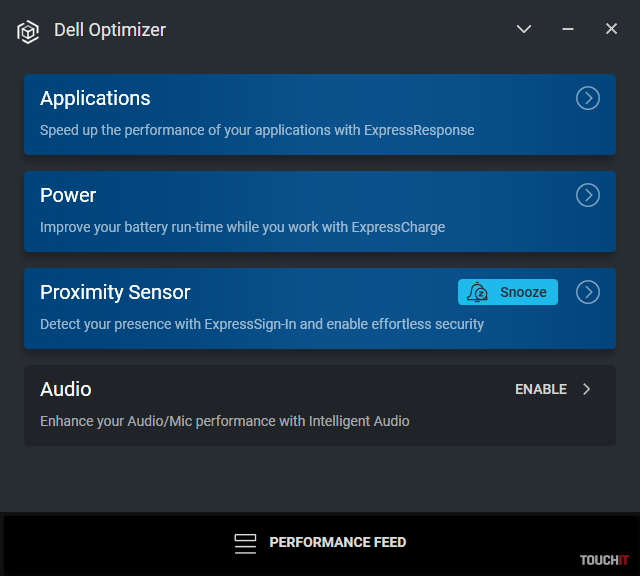The width and height of the screenshot is (640, 576).
Task: Expand the Audio section chevron
Action: (x=587, y=389)
